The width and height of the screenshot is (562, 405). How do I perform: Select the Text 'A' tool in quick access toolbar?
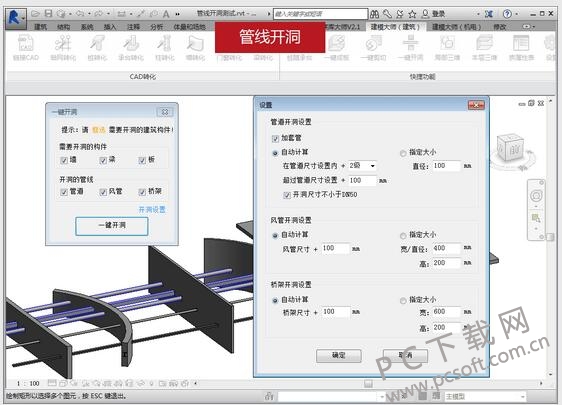point(166,14)
